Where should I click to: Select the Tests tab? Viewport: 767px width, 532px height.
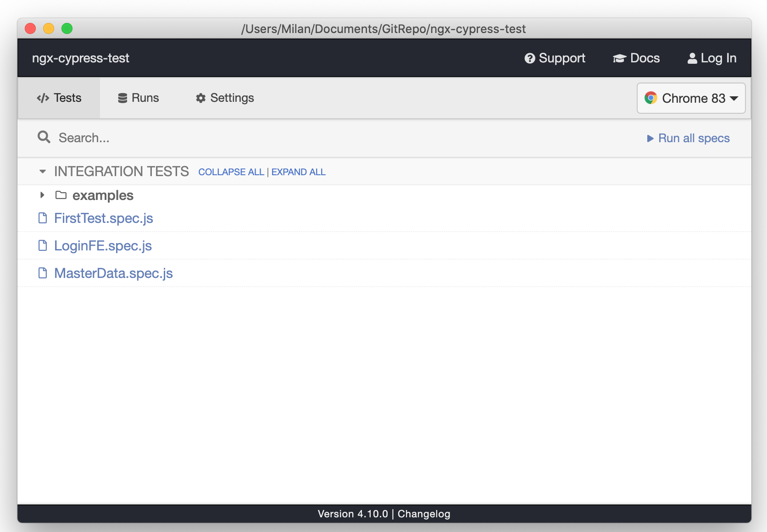tap(59, 98)
